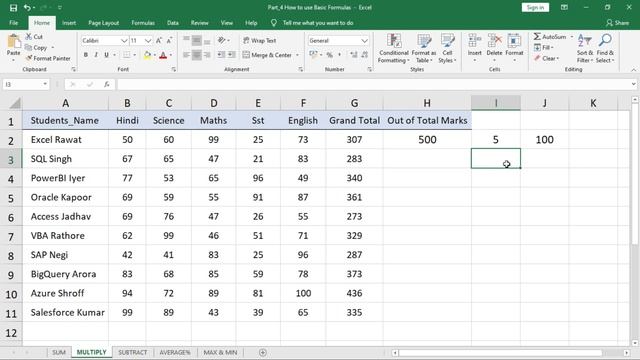Collapse the ribbon with the chevron

click(x=633, y=70)
